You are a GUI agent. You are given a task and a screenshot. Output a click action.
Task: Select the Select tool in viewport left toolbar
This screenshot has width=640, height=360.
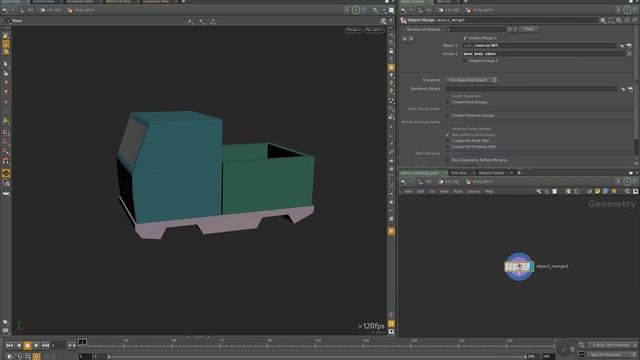(6, 64)
